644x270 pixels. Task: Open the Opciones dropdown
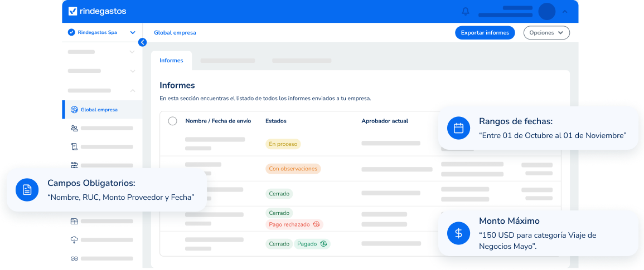click(x=546, y=33)
